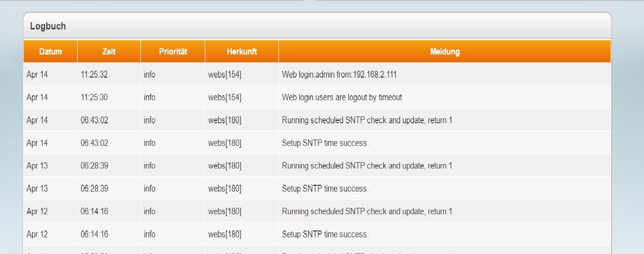The width and height of the screenshot is (644, 254).
Task: Click the Datum column header
Action: 50,52
